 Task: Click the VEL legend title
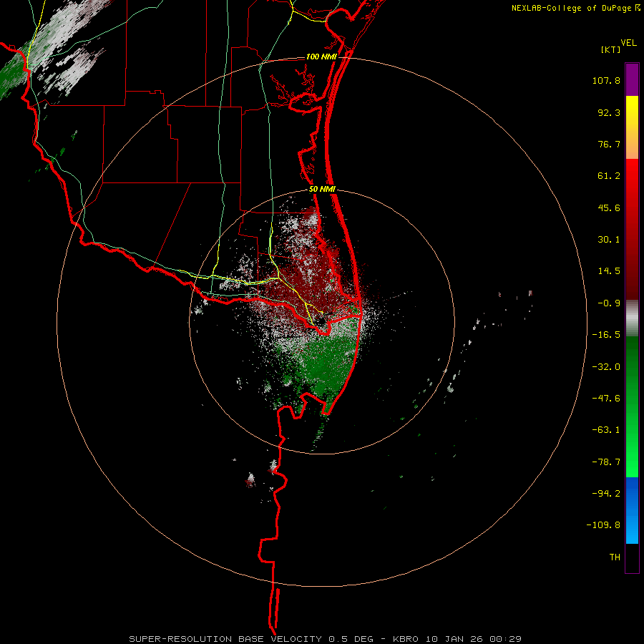[628, 43]
